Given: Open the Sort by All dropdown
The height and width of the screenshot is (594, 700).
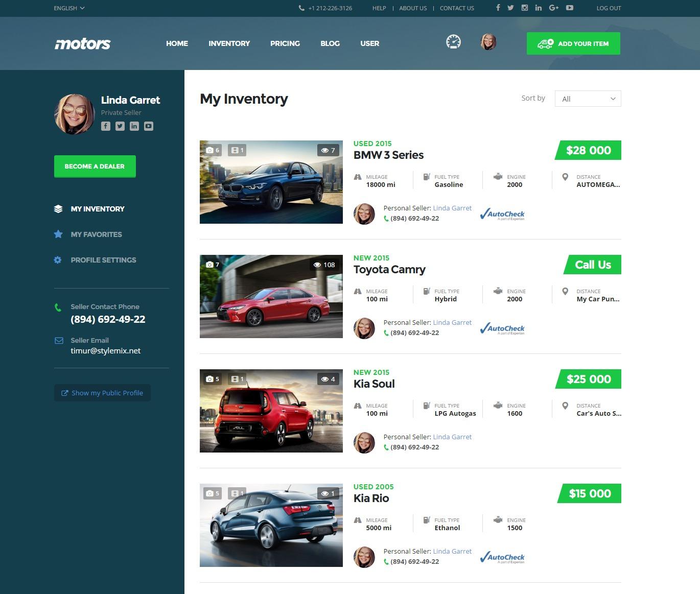Looking at the screenshot, I should pyautogui.click(x=588, y=99).
